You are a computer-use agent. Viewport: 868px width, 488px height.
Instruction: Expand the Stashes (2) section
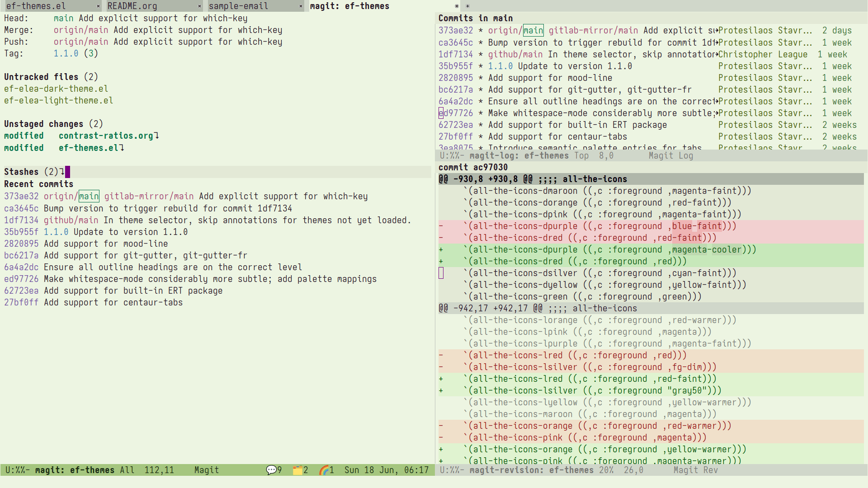point(34,172)
